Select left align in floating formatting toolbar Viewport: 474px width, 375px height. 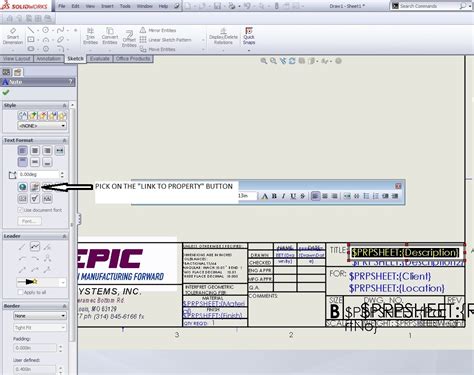[x=315, y=196]
